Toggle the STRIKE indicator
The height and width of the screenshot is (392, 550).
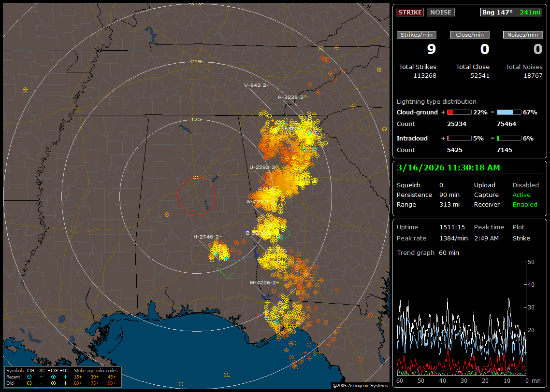(x=410, y=12)
